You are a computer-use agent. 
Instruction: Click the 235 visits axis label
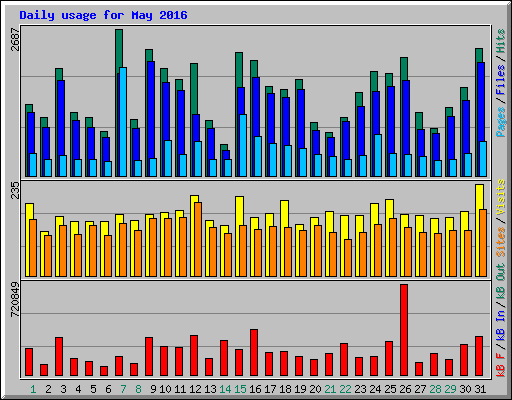[x=16, y=190]
